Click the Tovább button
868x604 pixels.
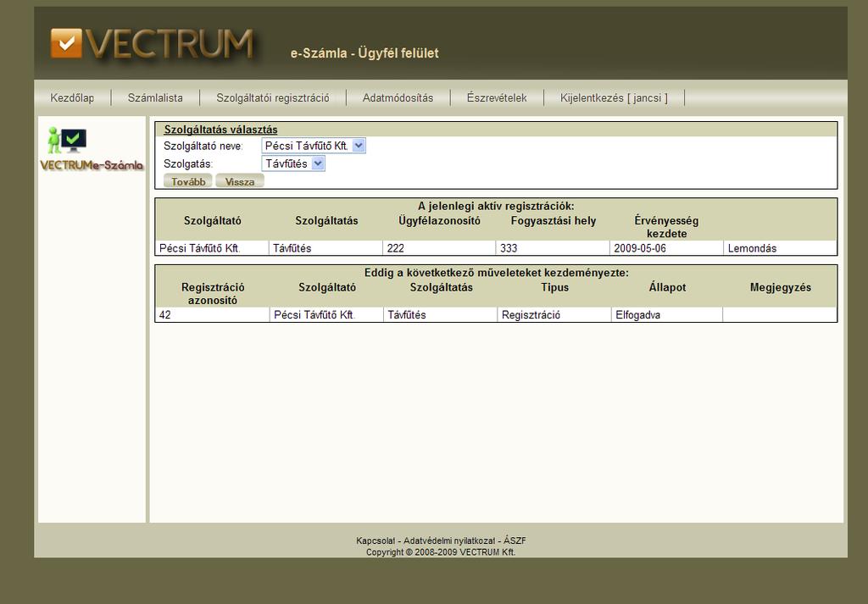[188, 181]
